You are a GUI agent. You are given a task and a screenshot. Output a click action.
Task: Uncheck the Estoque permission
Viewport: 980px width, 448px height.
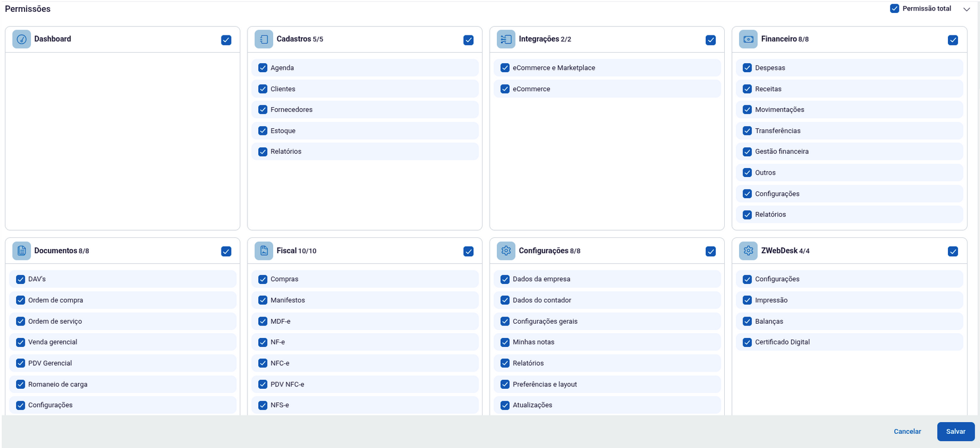click(263, 131)
